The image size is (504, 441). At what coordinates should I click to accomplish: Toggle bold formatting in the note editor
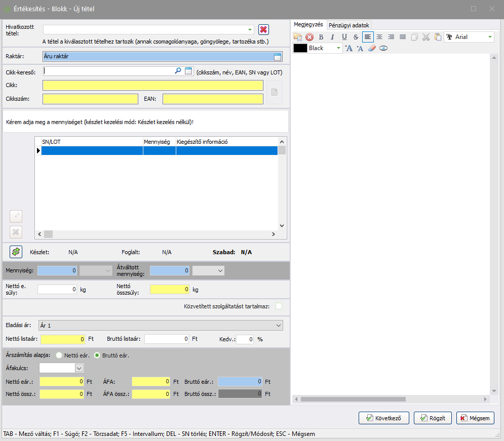tap(321, 37)
